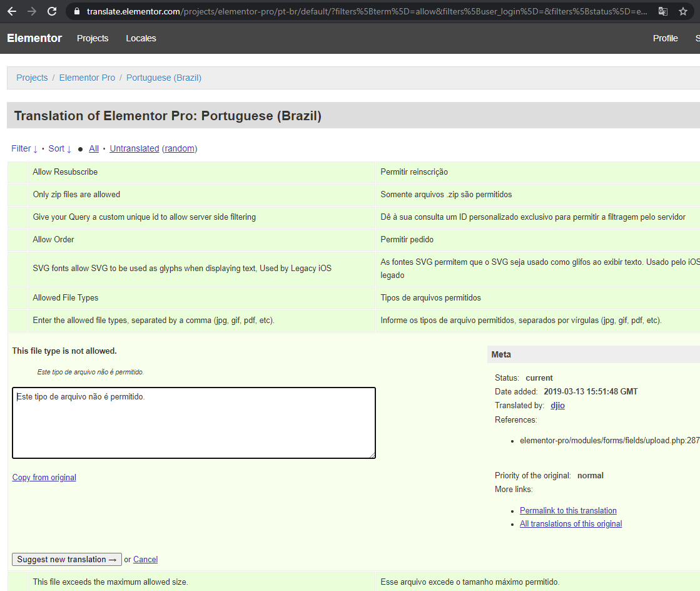This screenshot has height=591, width=700.
Task: Open the Projects menu in the header
Action: (93, 38)
